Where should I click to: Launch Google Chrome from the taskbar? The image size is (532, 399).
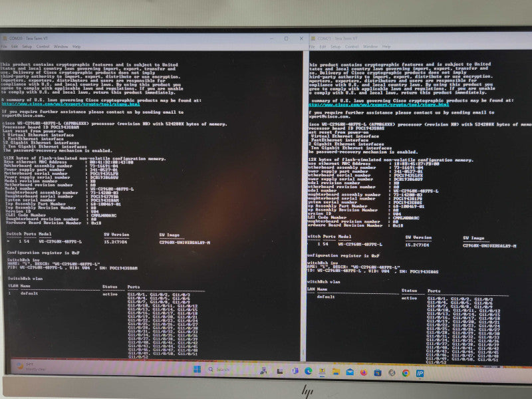pos(406,373)
